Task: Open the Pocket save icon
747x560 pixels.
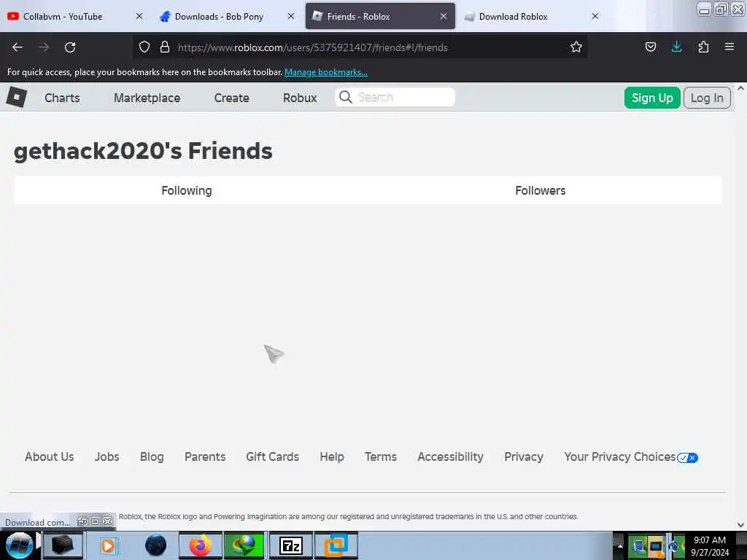Action: pyautogui.click(x=650, y=47)
